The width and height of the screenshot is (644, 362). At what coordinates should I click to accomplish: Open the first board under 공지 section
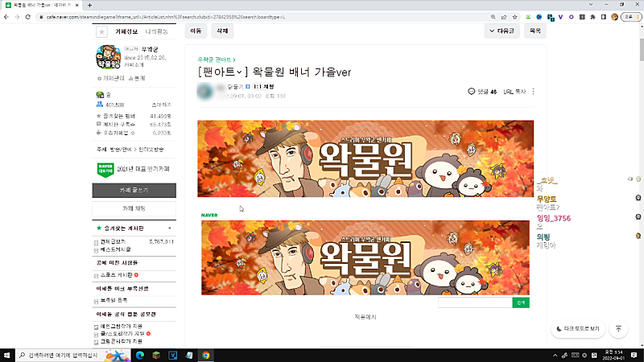pyautogui.click(x=117, y=275)
